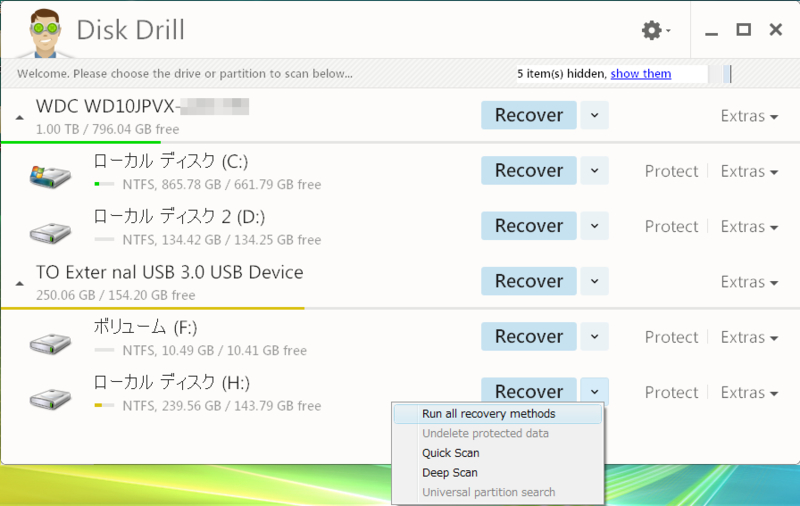Screen dimensions: 800x506
Task: Minimize the Disk Drill window
Action: [712, 32]
